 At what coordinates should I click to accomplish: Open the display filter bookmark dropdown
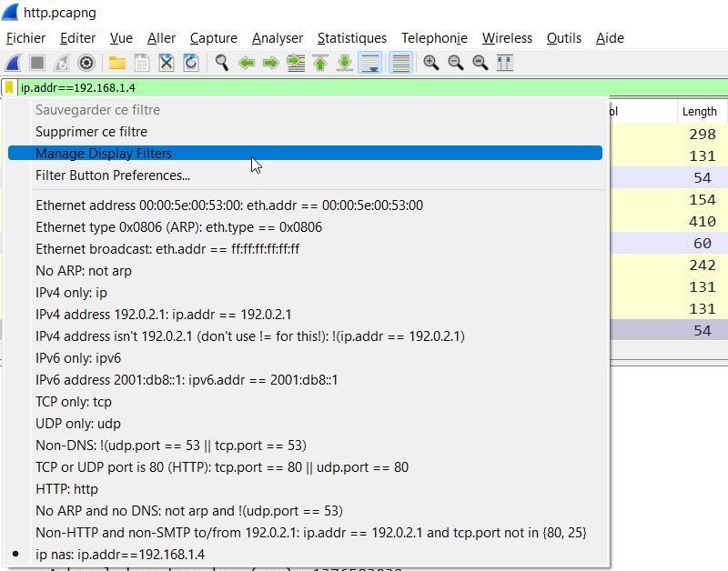[9, 88]
